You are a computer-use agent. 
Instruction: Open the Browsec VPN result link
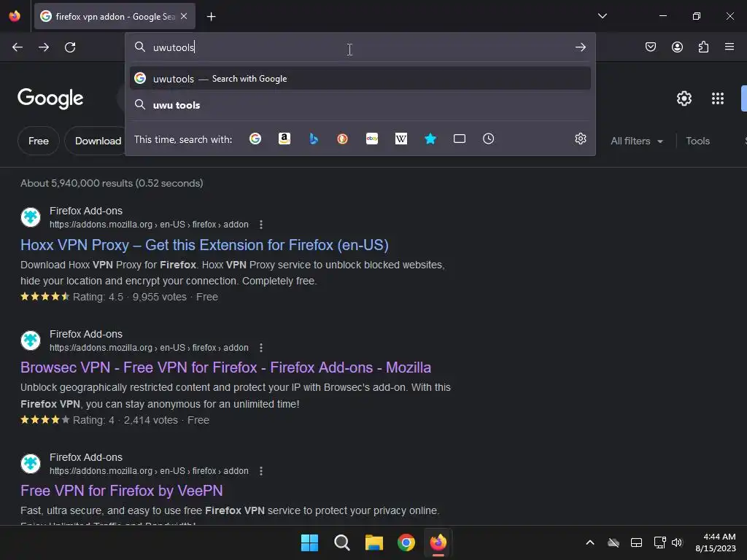[226, 367]
